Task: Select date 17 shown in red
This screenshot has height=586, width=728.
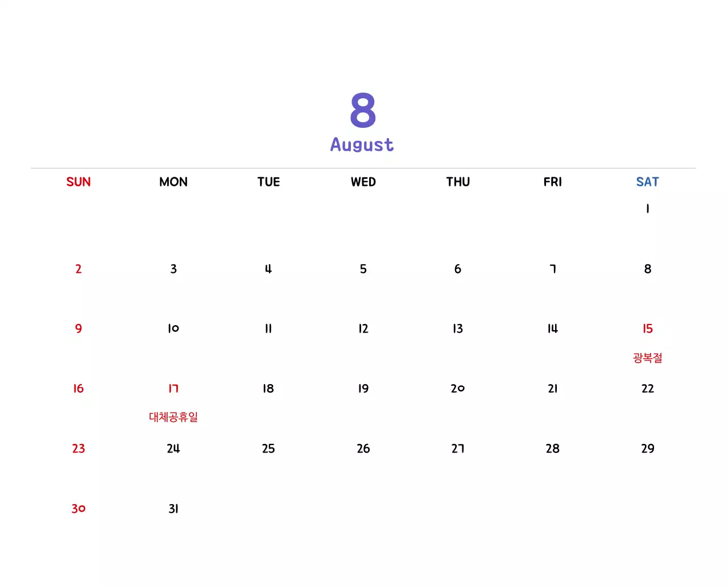Action: click(x=173, y=388)
